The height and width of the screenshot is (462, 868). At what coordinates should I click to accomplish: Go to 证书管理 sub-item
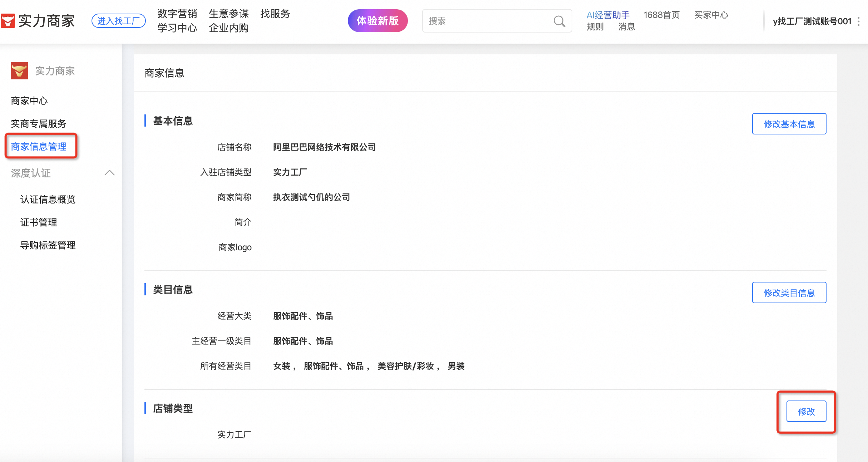point(39,222)
